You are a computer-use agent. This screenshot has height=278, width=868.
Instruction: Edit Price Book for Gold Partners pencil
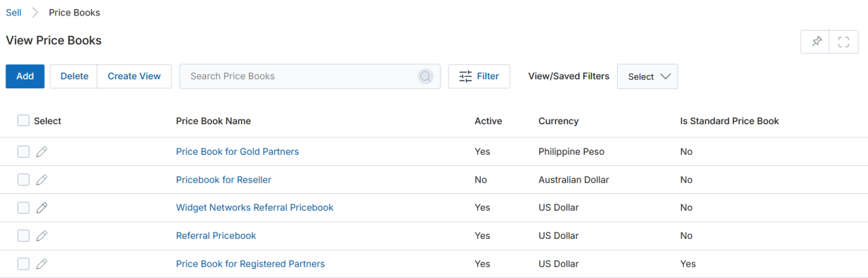pos(42,151)
